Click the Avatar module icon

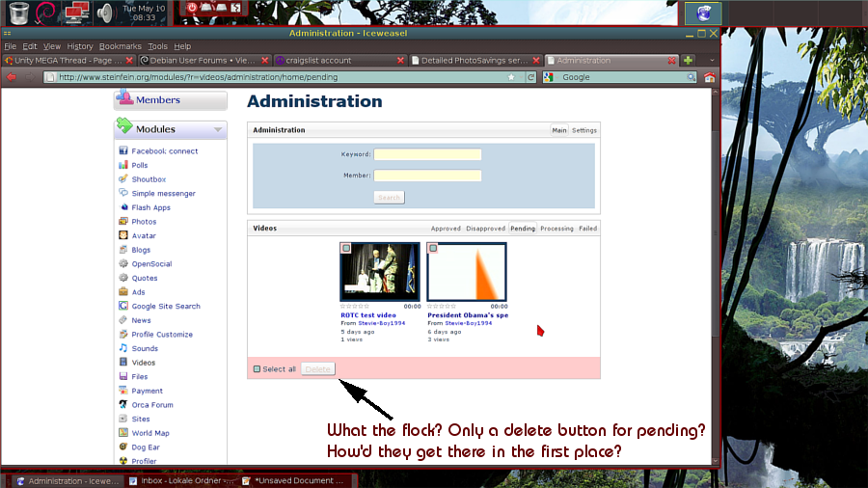(x=122, y=235)
